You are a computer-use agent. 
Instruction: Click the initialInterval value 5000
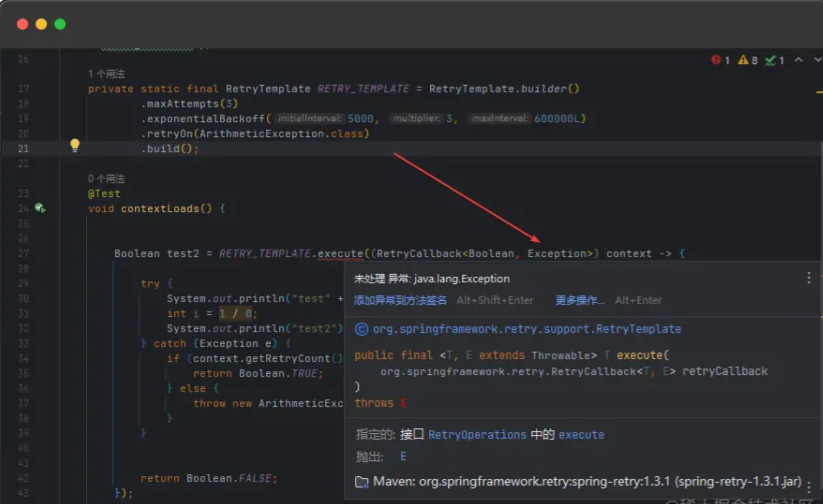click(360, 119)
